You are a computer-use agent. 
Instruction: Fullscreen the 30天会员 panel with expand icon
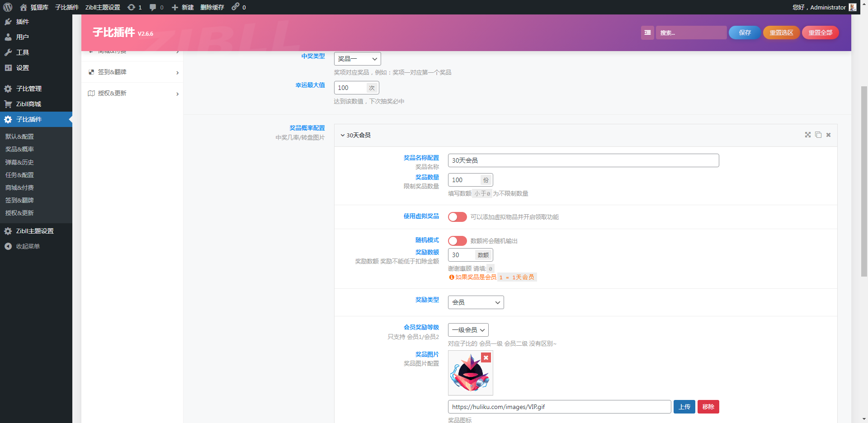point(807,135)
